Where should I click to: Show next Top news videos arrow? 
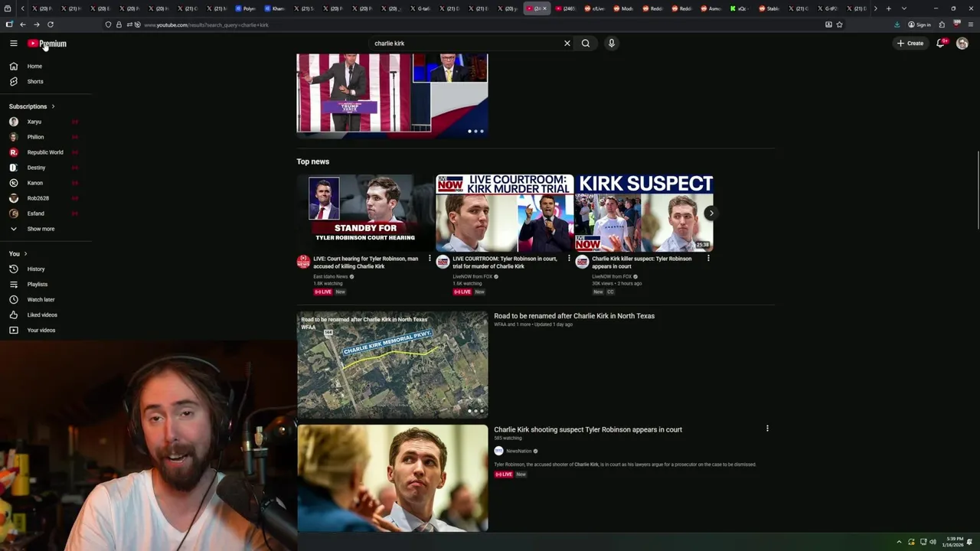[711, 214]
